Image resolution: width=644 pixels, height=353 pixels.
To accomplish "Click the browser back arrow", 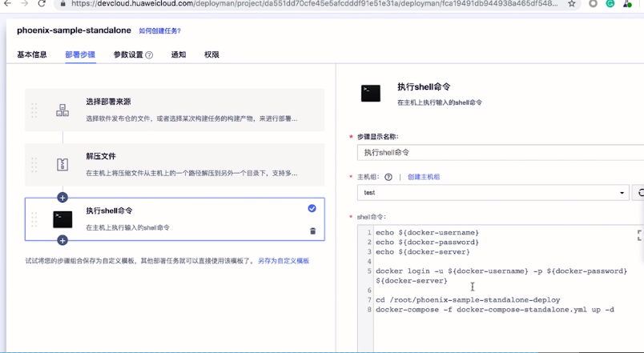I will (7, 3).
